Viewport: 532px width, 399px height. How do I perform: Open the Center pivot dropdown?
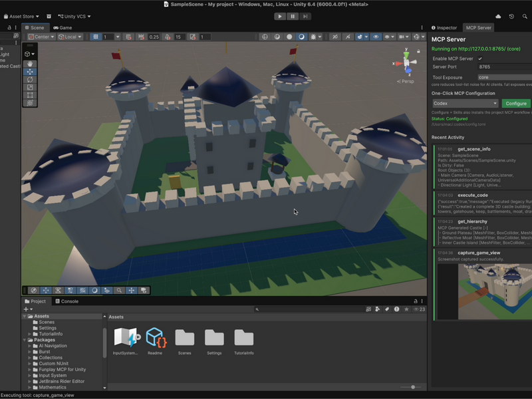41,37
